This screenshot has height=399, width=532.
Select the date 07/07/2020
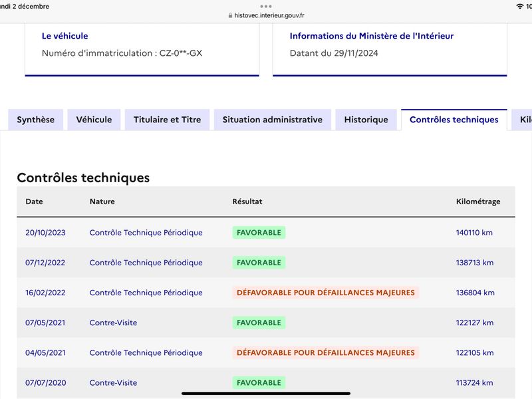[46, 383]
